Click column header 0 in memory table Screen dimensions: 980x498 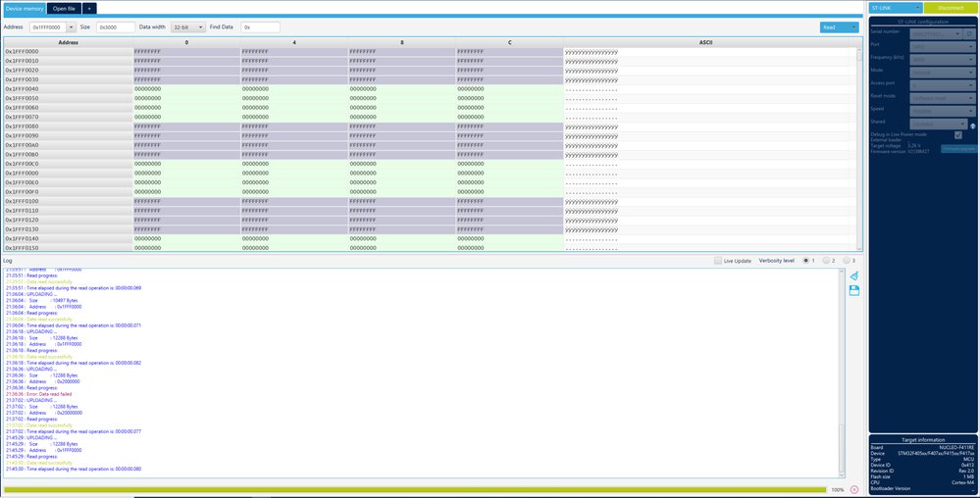pos(186,42)
